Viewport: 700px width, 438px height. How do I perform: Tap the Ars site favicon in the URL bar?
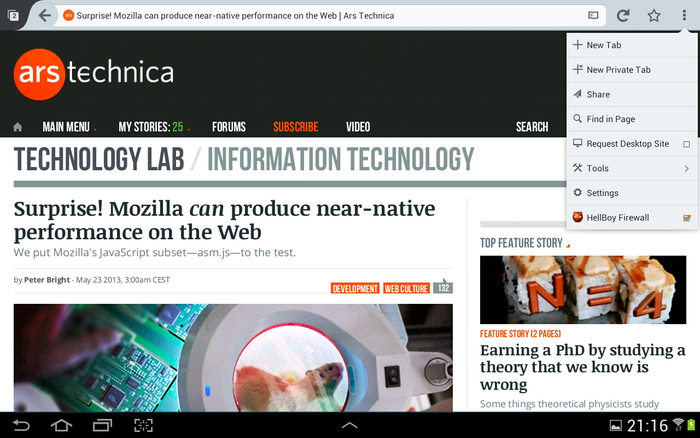click(x=68, y=16)
